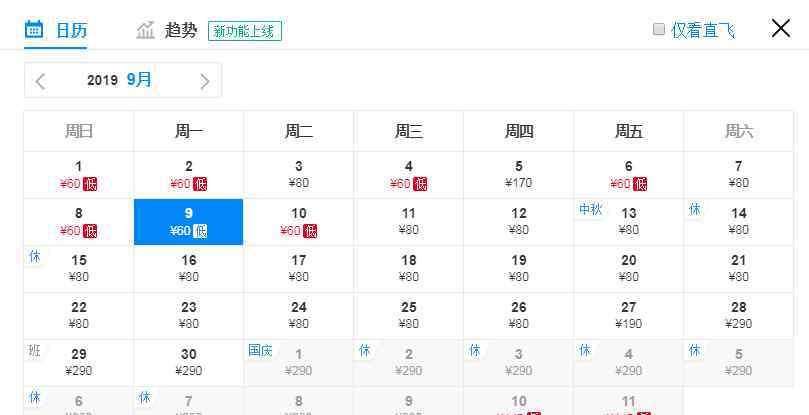Click the 低 badge on September 1
The width and height of the screenshot is (809, 415).
[90, 184]
